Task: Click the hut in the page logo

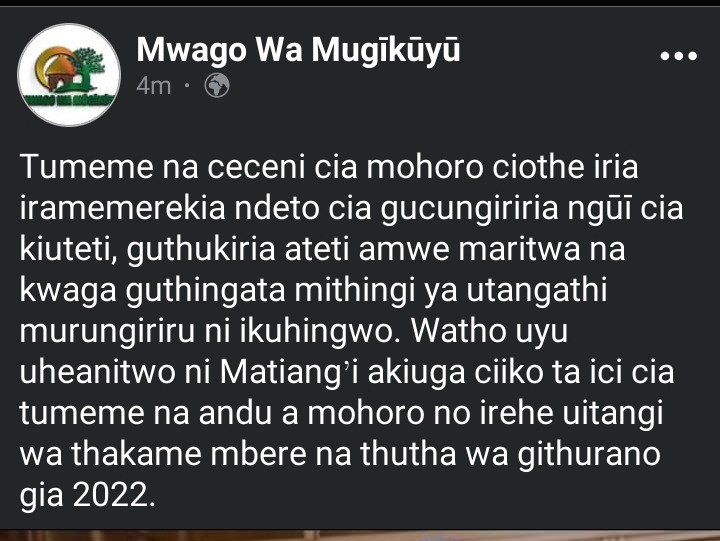Action: click(x=57, y=73)
